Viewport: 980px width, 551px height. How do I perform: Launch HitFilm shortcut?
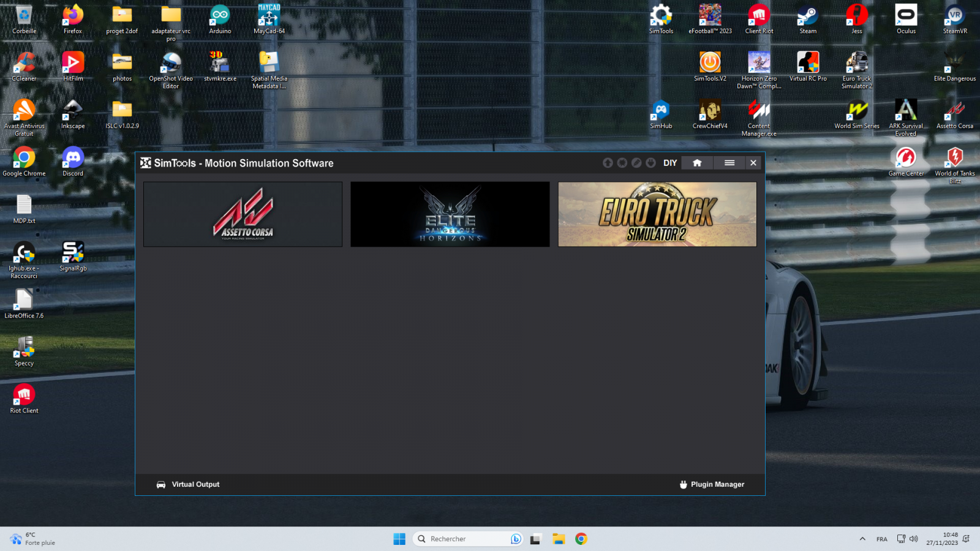[x=73, y=67]
